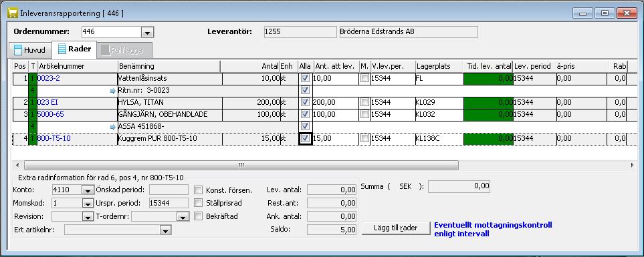The image size is (644, 257).
Task: Tick the M. checkbox on HYLSA, TITAN row
Action: [364, 102]
